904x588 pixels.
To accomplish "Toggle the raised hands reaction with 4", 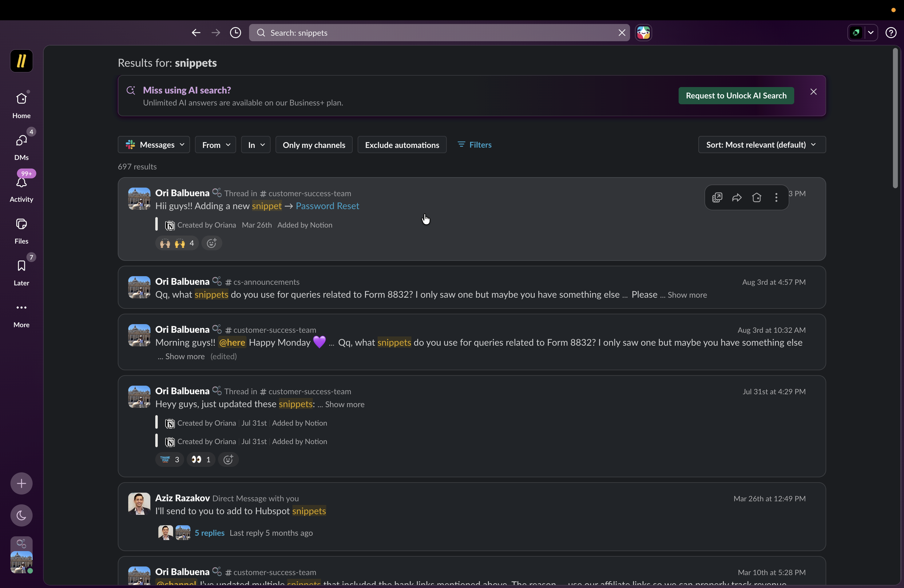I will [176, 243].
